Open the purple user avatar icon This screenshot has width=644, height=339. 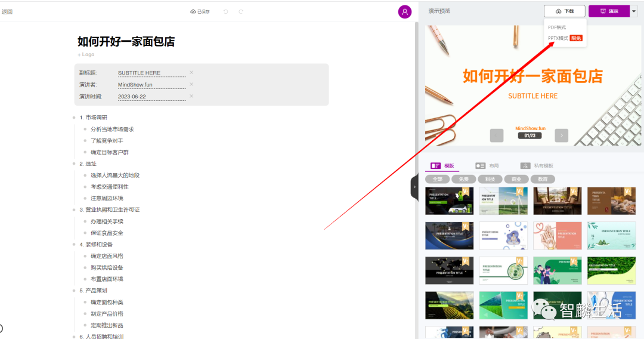tap(405, 11)
